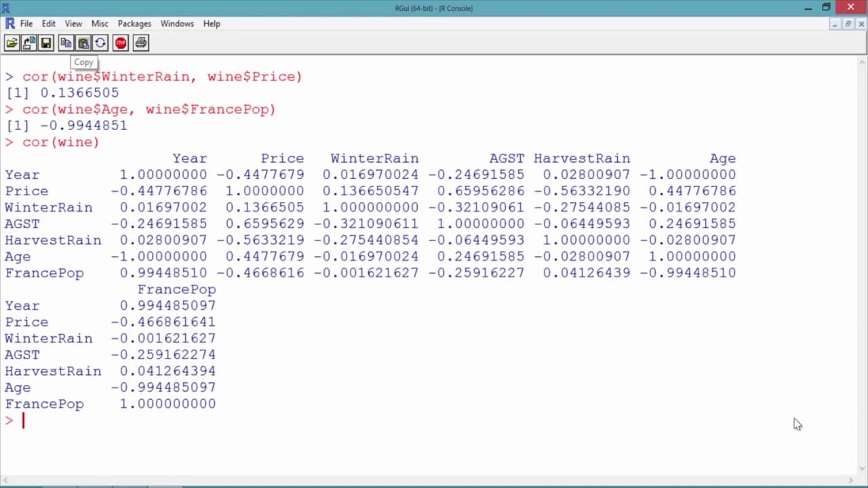Minimize the RGui main window

(x=808, y=7)
